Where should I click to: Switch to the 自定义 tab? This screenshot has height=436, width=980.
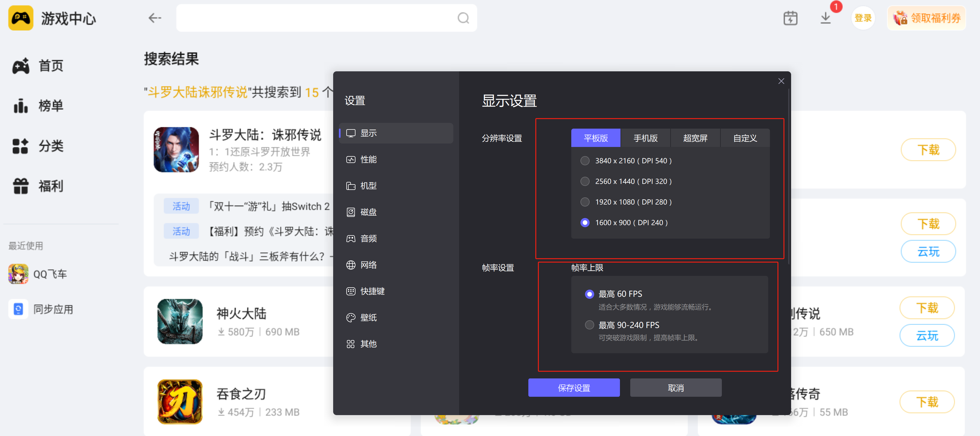pyautogui.click(x=744, y=138)
